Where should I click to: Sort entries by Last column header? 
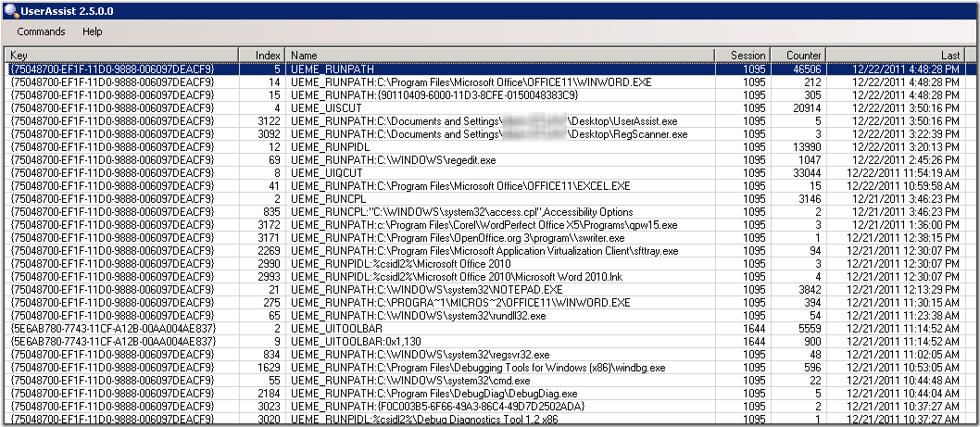tap(900, 56)
